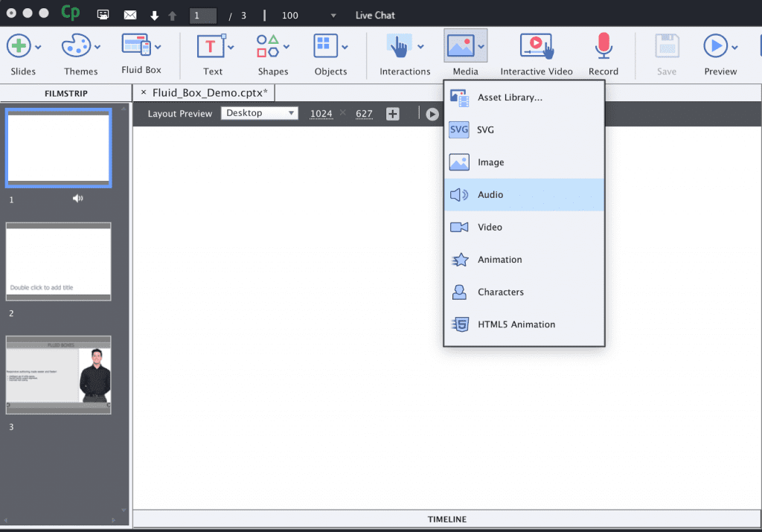
Task: Click the Shapes icon
Action: pyautogui.click(x=267, y=46)
